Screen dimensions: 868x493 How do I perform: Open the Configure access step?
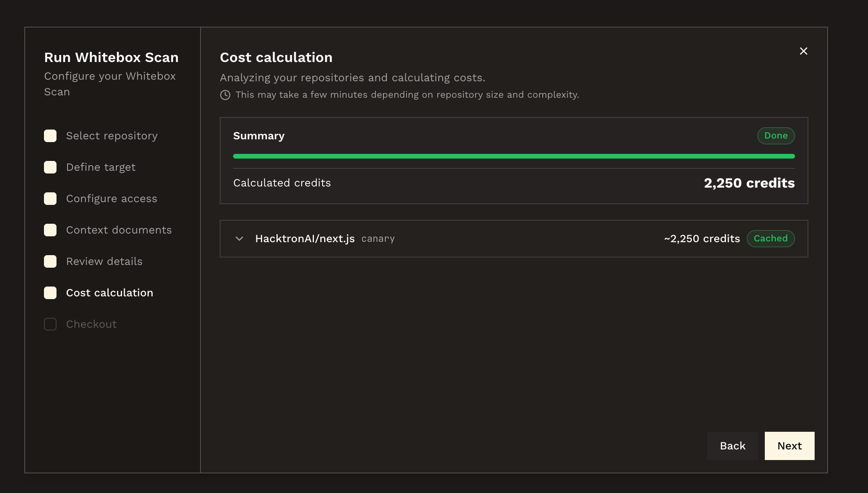click(x=111, y=199)
